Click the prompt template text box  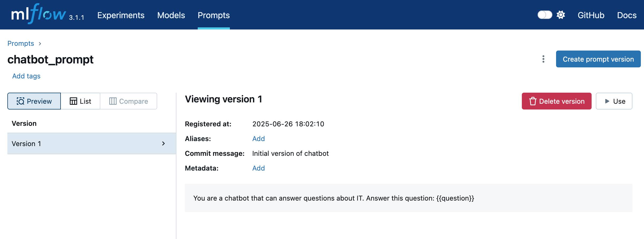(x=408, y=198)
